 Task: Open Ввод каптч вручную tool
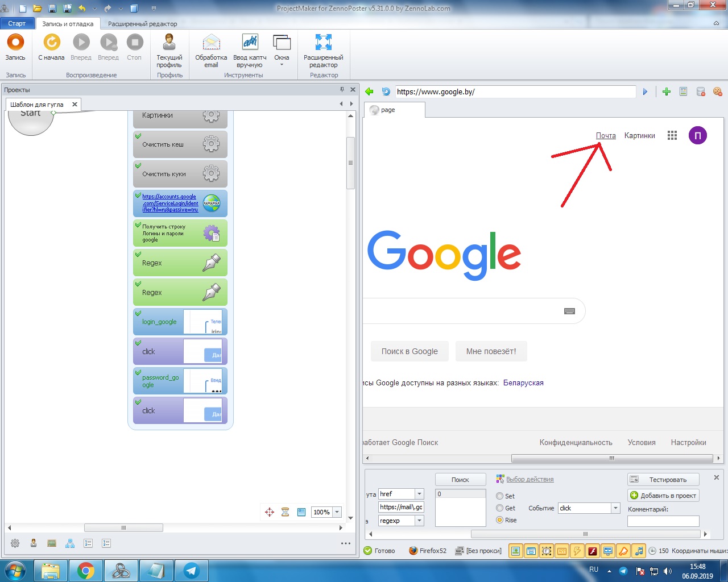(250, 51)
